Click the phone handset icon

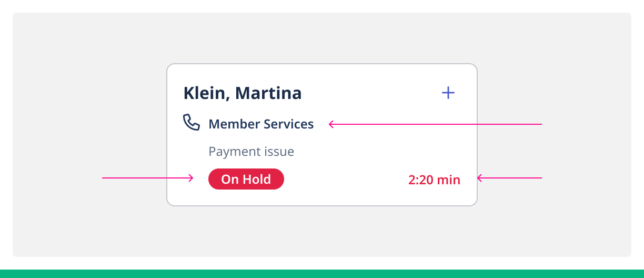192,122
